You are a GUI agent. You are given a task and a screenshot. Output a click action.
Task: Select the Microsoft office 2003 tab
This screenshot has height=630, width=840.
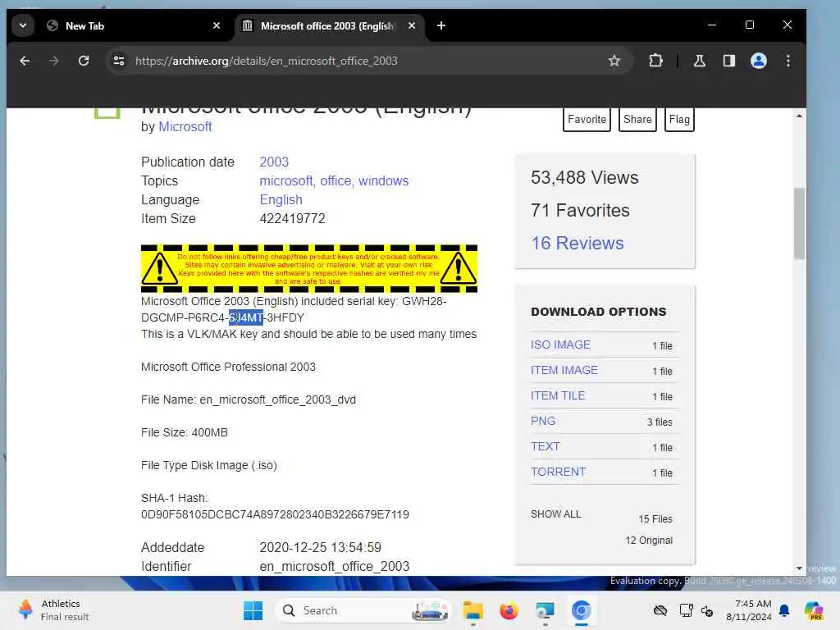[x=329, y=25]
